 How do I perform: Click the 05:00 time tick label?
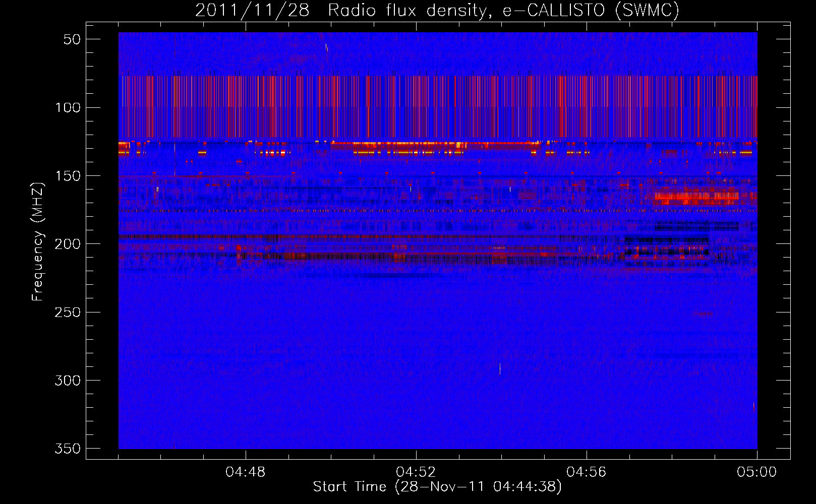tap(757, 472)
